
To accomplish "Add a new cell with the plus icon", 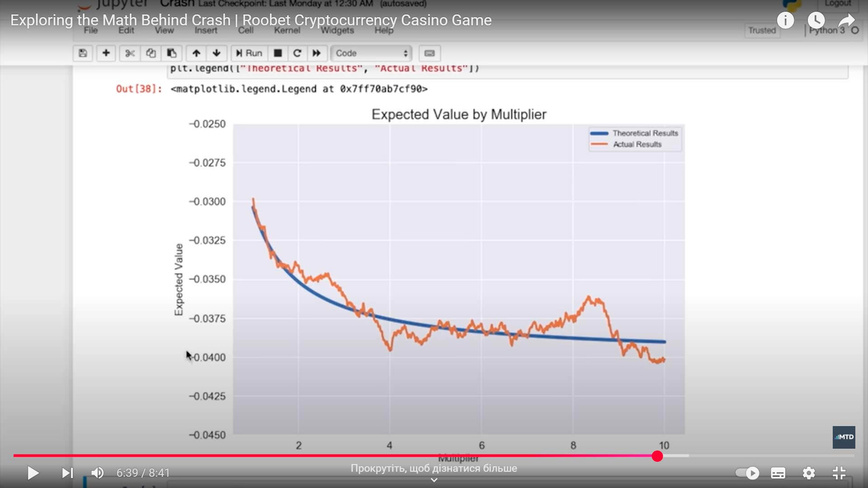I will coord(106,53).
